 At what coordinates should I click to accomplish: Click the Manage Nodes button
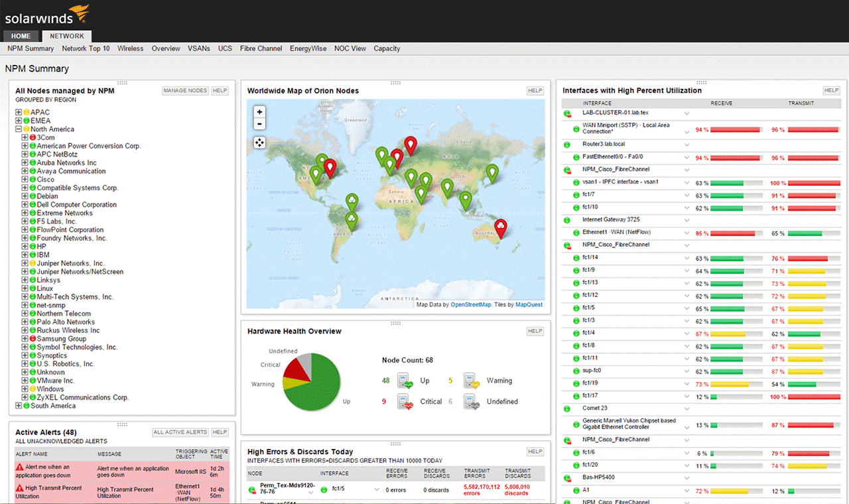185,91
